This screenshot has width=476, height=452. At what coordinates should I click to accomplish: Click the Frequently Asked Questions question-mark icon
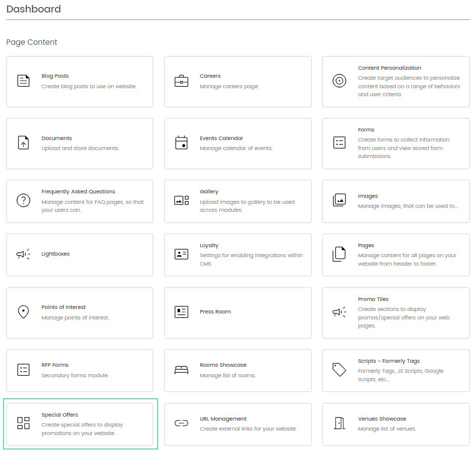[x=23, y=200]
